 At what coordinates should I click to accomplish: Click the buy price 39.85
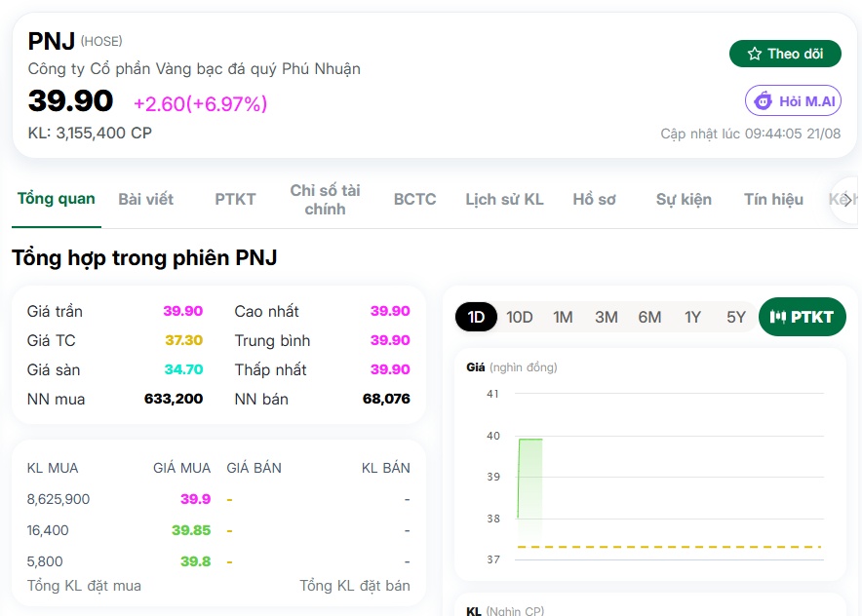click(x=191, y=531)
